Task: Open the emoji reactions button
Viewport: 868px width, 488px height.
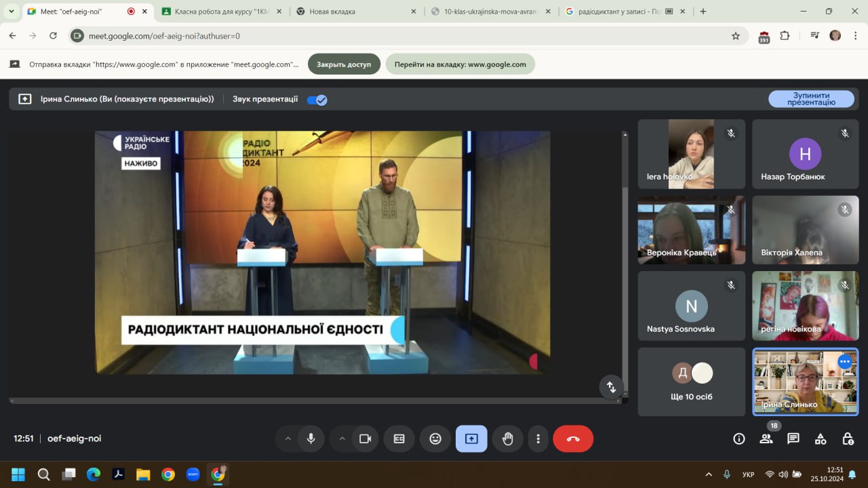Action: 435,439
